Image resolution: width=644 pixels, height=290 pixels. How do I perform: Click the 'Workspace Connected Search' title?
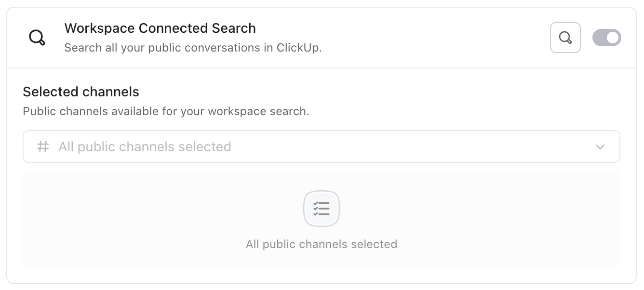tap(160, 28)
